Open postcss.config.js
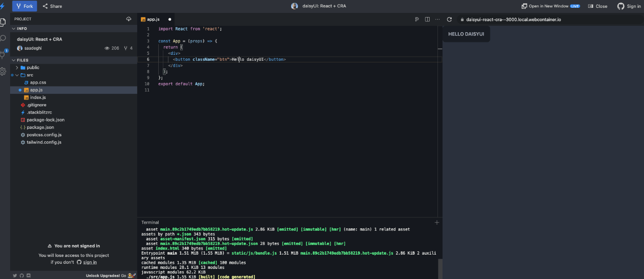 coord(74,134)
